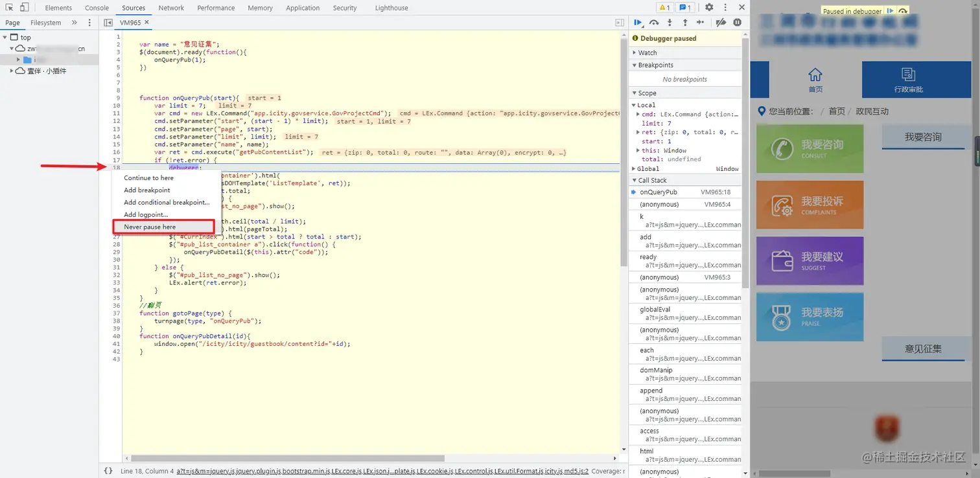Click the Step arrow icon
This screenshot has height=478, width=980.
click(x=700, y=23)
